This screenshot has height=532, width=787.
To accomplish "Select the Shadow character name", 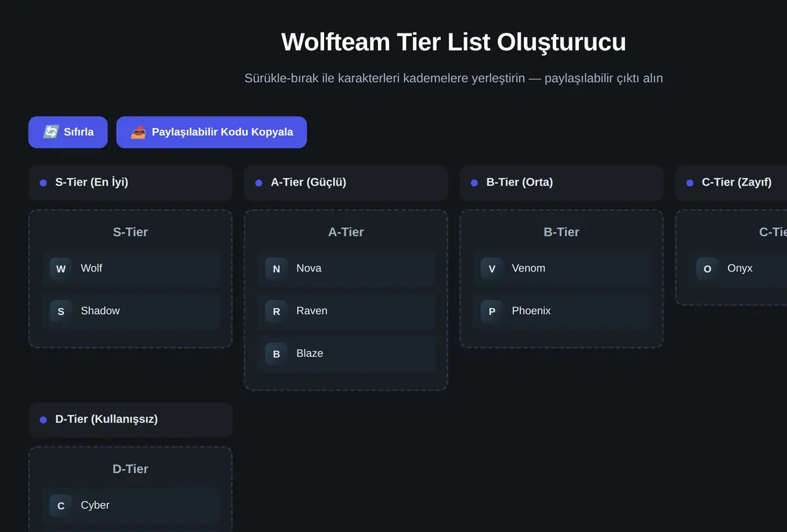I will pos(100,311).
